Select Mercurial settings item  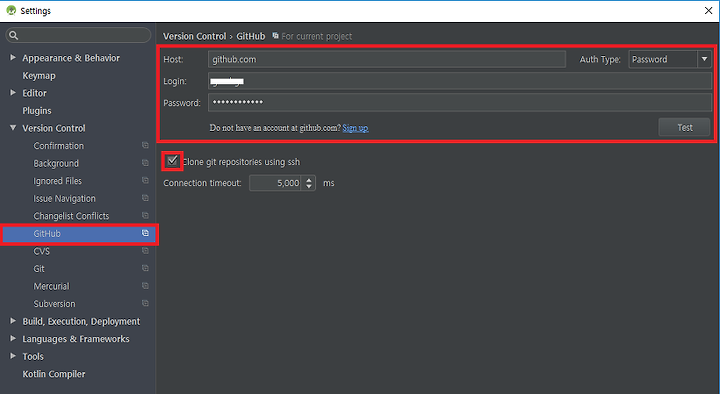pos(51,286)
